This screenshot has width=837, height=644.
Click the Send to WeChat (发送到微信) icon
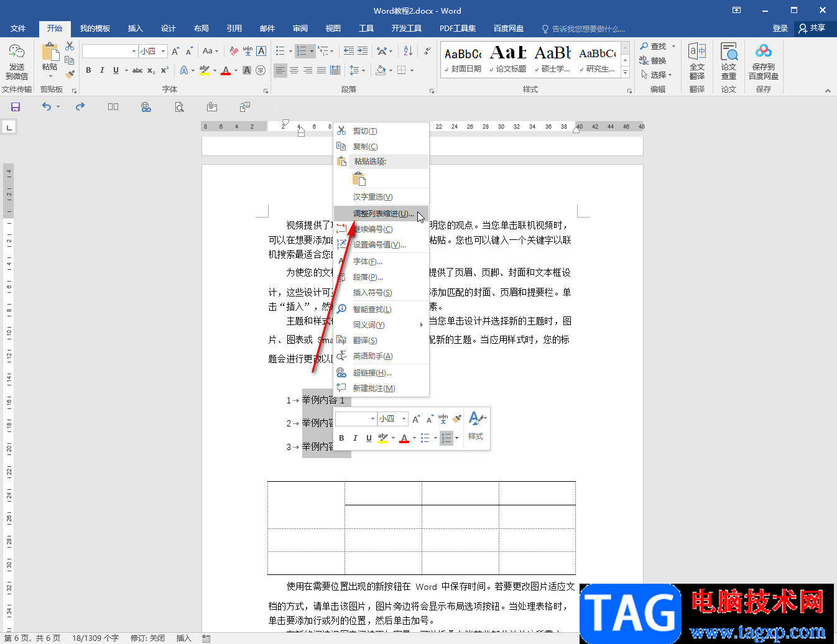pos(17,52)
